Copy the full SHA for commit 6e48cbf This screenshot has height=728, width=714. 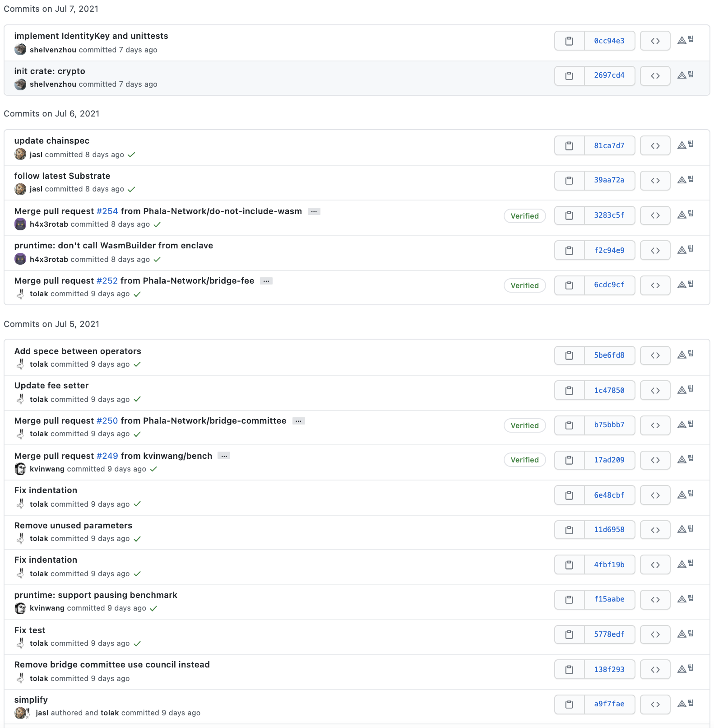569,495
